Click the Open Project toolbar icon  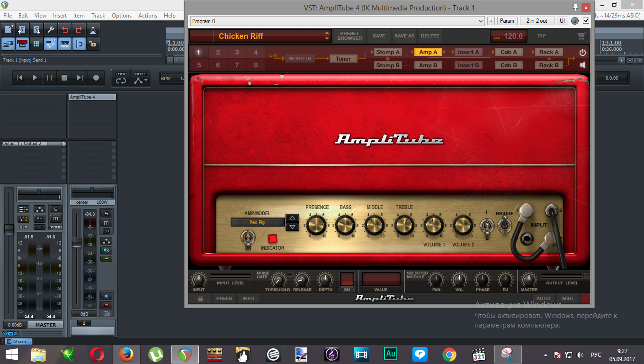click(22, 30)
